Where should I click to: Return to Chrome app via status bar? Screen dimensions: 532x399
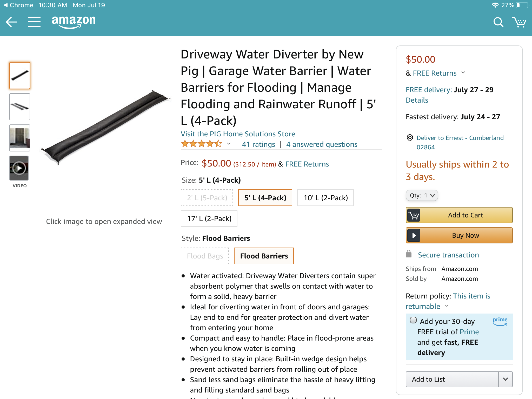(18, 5)
